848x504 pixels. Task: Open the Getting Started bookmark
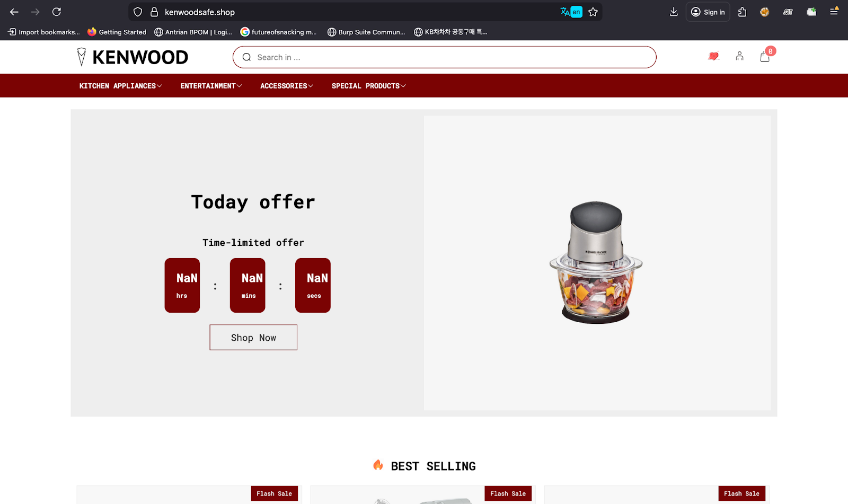point(117,32)
